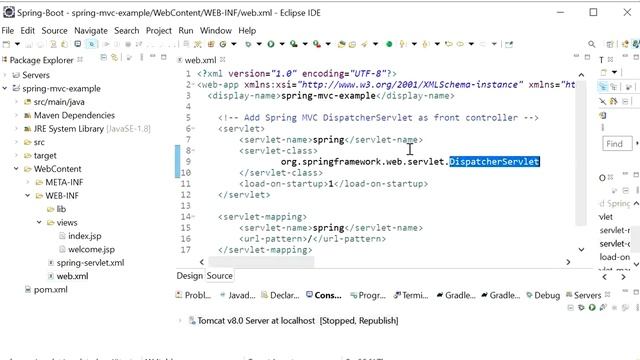Select spring-servlet.xml file

click(x=90, y=263)
